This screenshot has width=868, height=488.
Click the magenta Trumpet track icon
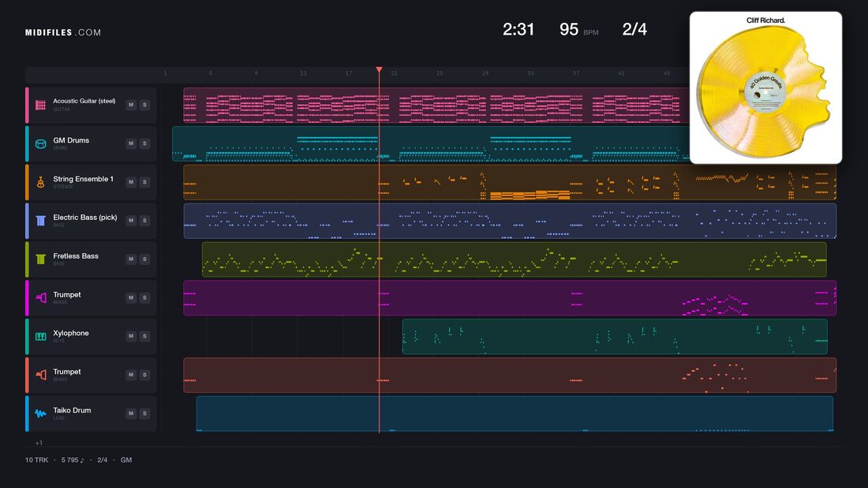[40, 298]
